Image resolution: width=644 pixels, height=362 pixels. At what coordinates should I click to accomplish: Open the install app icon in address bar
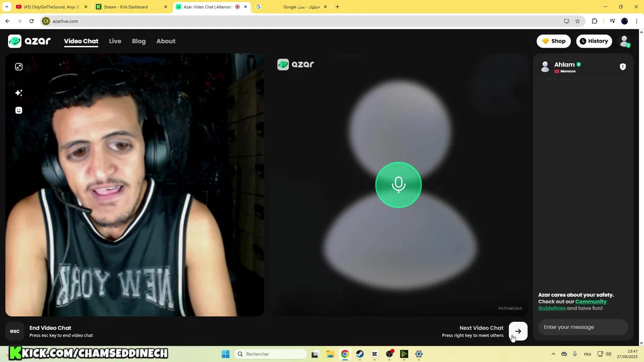tap(567, 21)
